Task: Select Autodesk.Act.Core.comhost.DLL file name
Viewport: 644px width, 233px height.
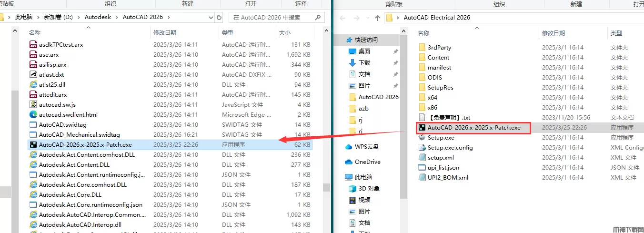Action: [x=83, y=184]
